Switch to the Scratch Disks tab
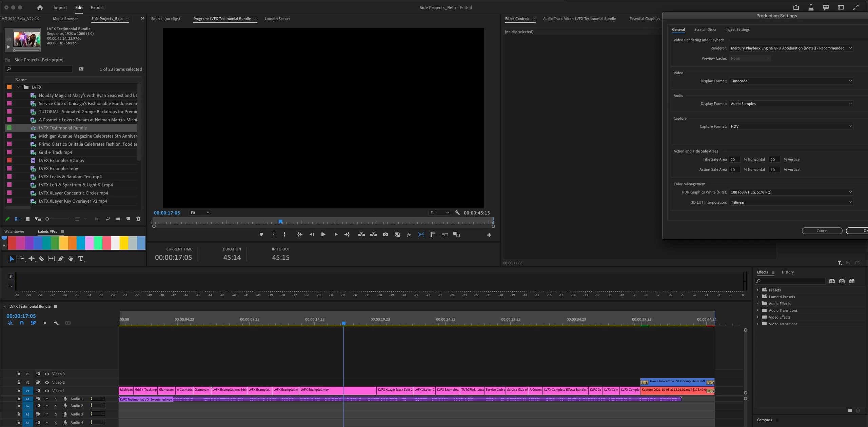The height and width of the screenshot is (427, 868). click(705, 29)
